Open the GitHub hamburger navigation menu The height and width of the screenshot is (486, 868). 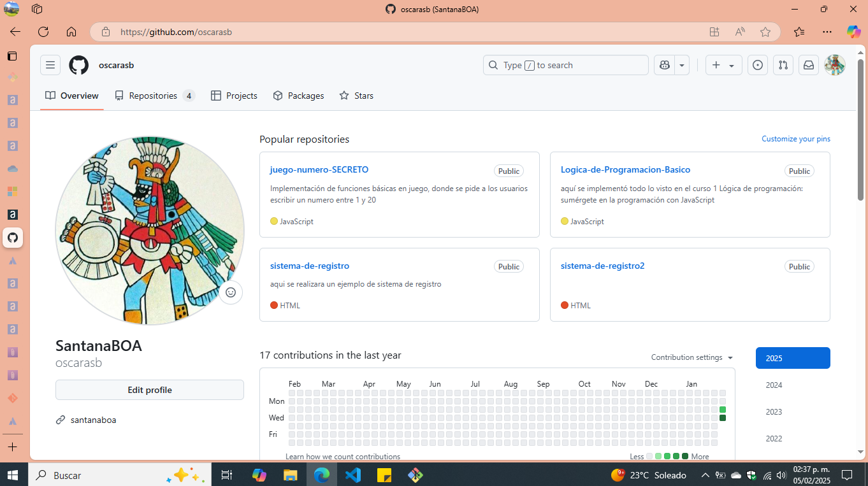point(50,65)
